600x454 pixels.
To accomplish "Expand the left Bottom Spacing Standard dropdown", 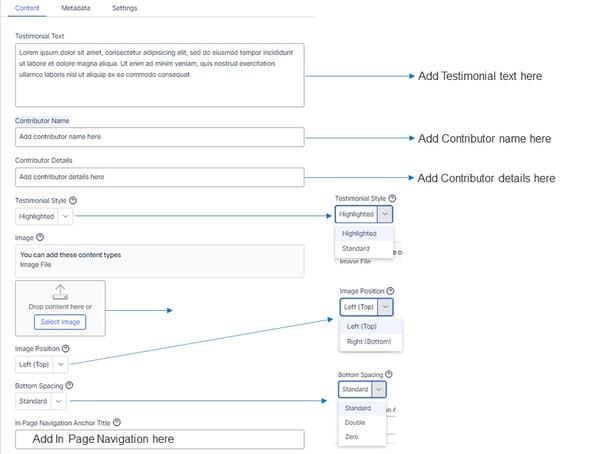I will pos(42,400).
